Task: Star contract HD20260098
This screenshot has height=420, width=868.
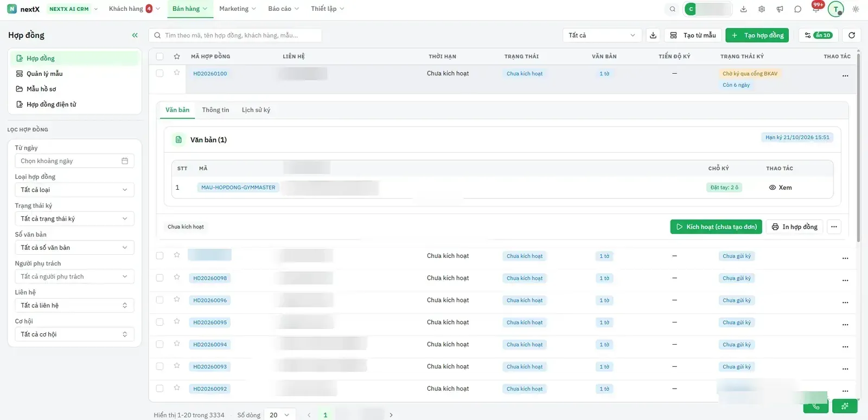Action: pos(176,277)
